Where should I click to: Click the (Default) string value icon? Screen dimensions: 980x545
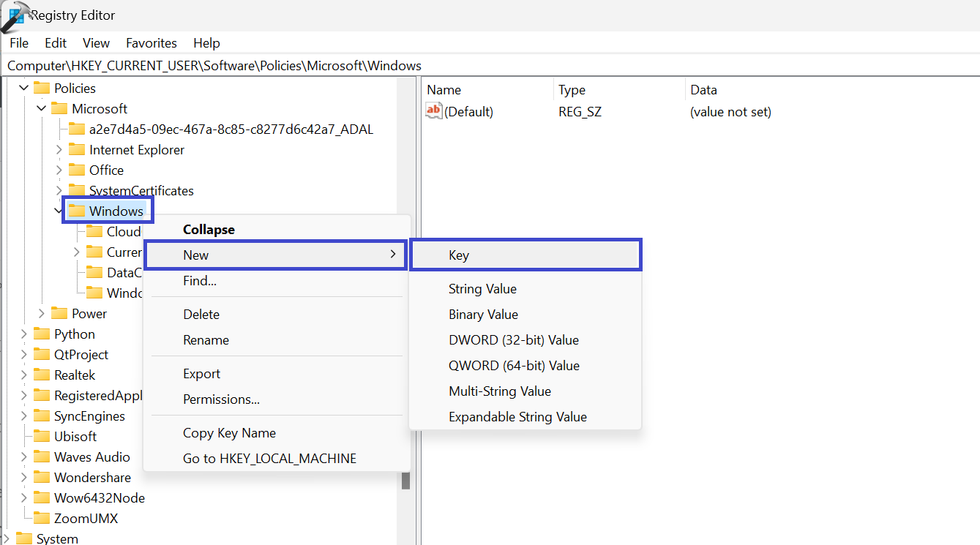[x=434, y=112]
